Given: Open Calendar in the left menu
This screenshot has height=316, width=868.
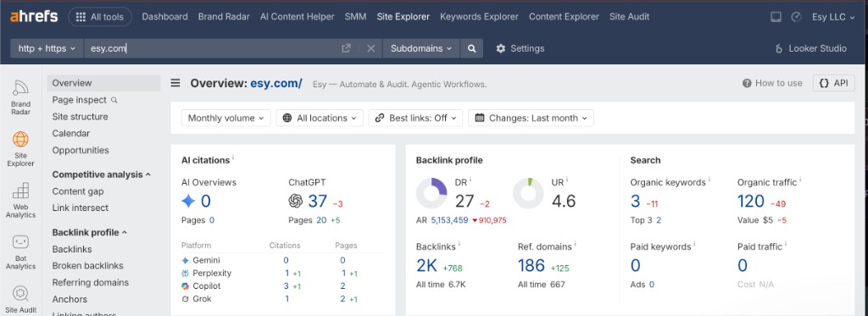Looking at the screenshot, I should pyautogui.click(x=71, y=133).
